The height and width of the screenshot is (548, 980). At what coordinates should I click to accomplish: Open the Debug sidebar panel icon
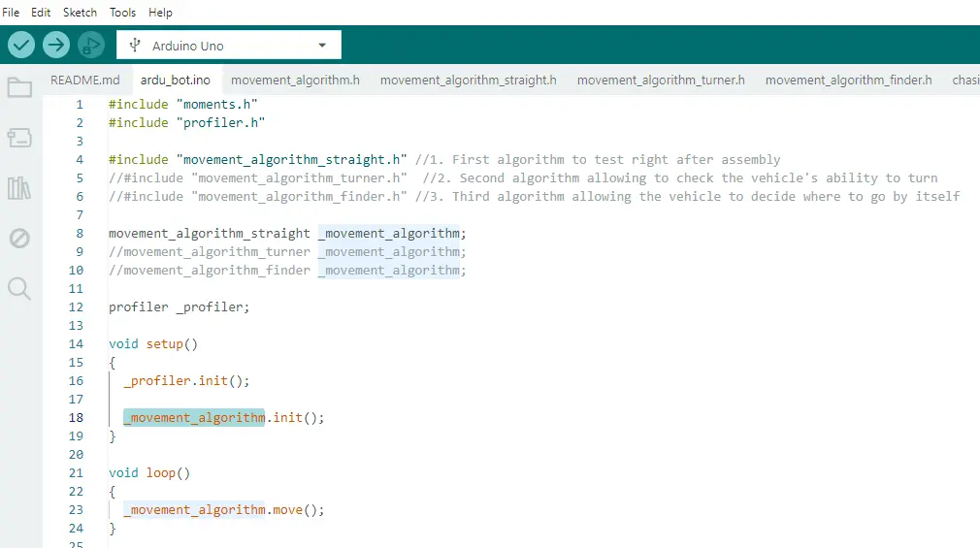coord(19,238)
